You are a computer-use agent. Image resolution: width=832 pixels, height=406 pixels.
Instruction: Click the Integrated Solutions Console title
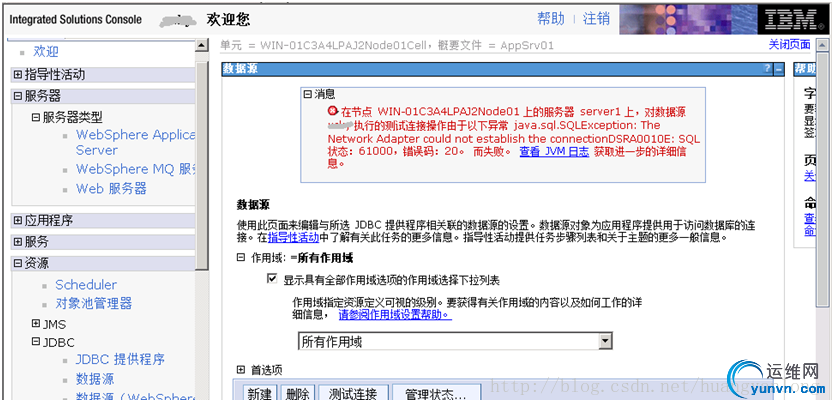coord(76,20)
